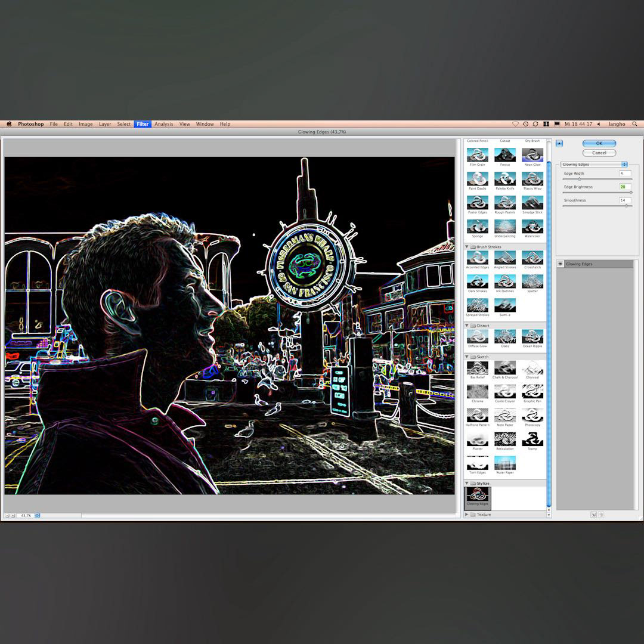Apply the Bas Relief sketch filter
This screenshot has width=644, height=644.
477,367
